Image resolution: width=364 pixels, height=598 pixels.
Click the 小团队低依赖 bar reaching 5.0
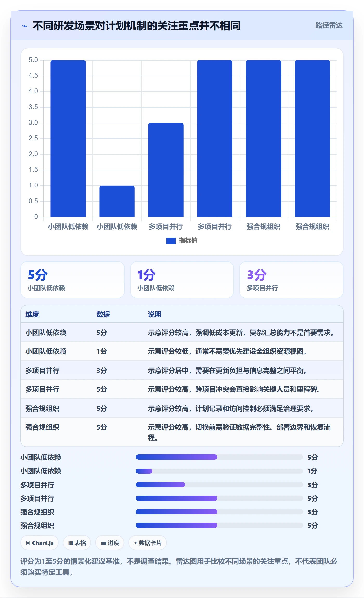(68, 138)
